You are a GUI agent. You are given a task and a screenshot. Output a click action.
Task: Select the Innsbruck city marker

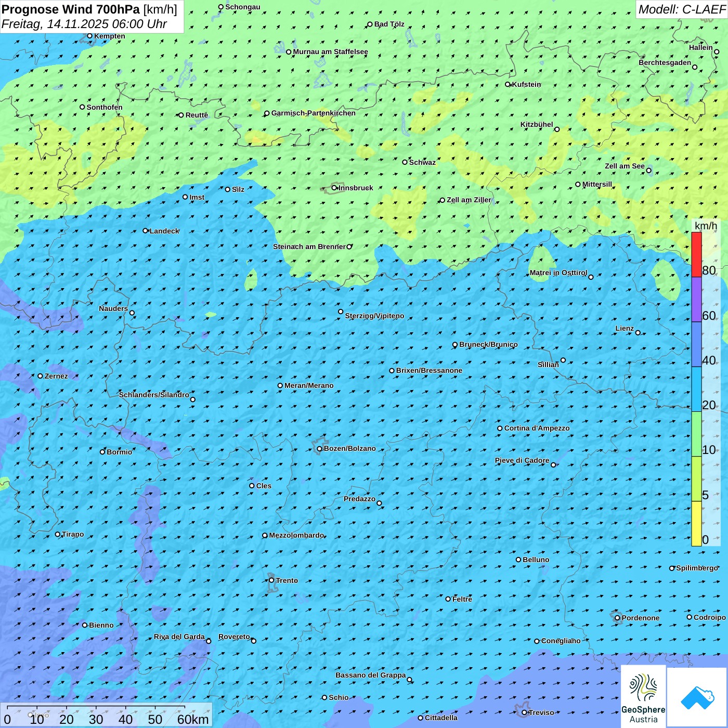[x=334, y=188]
